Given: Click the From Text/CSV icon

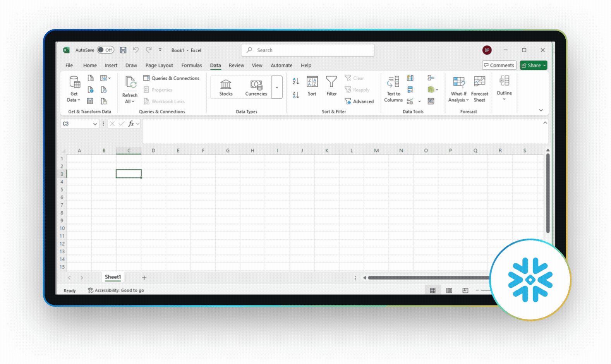Looking at the screenshot, I should (90, 78).
